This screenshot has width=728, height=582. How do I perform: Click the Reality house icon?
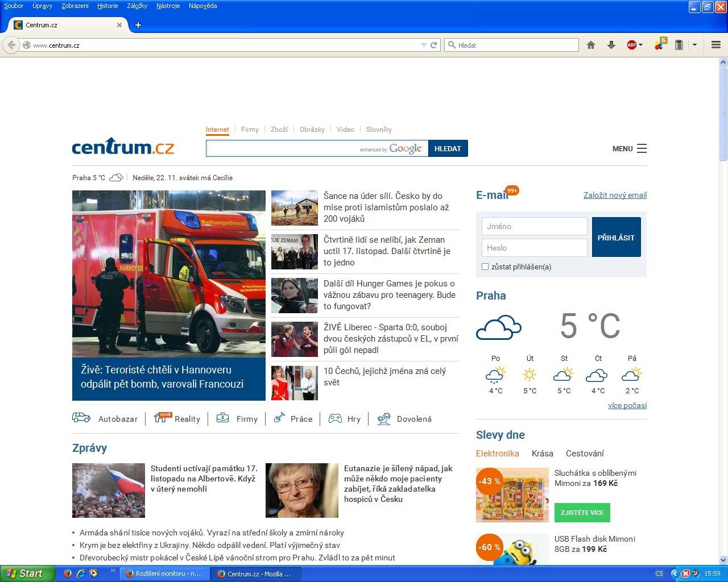pos(162,418)
